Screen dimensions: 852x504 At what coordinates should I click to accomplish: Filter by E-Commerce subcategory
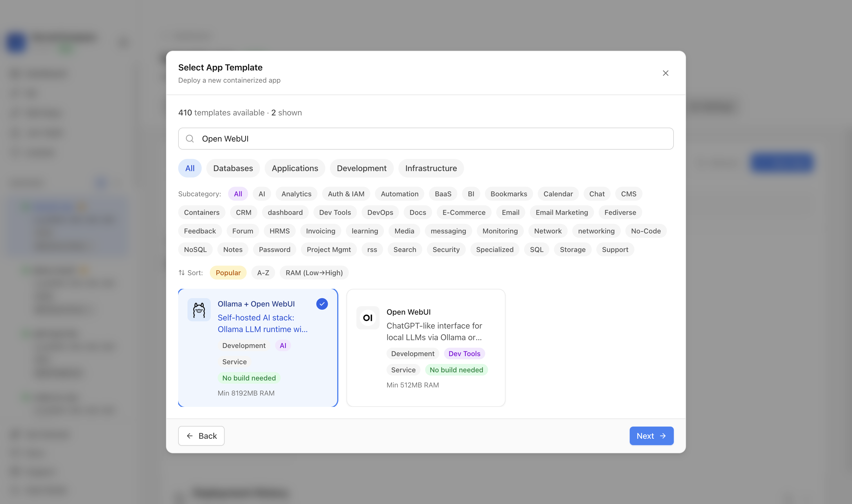(x=464, y=213)
